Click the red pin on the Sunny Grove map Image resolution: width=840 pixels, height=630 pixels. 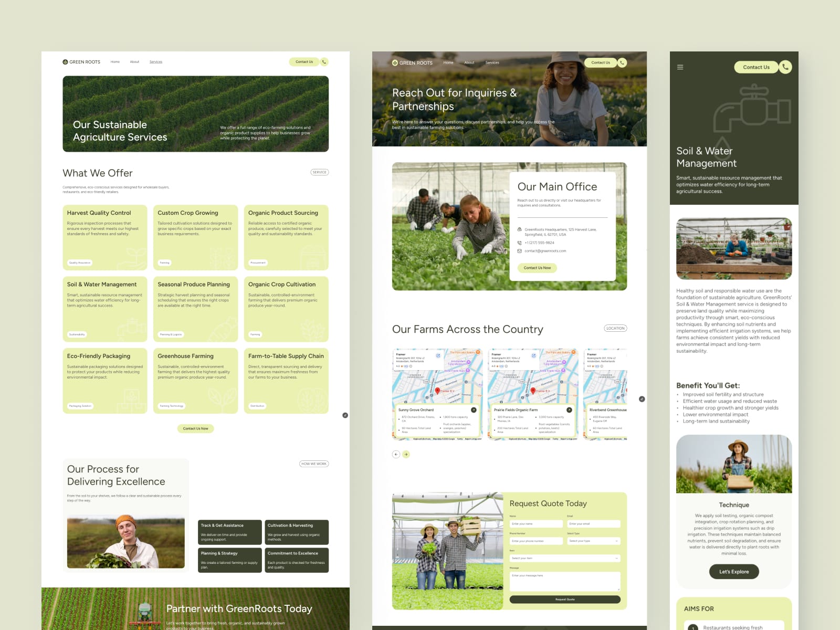click(x=437, y=391)
